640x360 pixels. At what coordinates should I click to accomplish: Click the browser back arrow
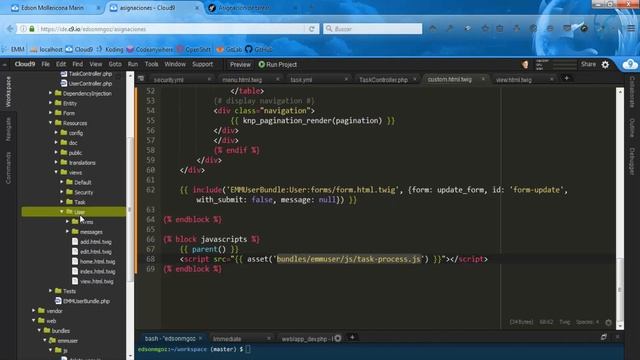(10, 29)
